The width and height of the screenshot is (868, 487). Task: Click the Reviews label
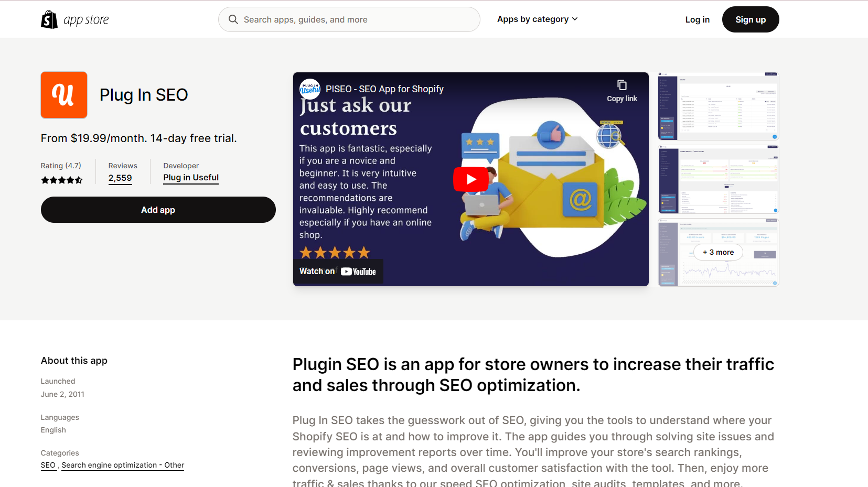click(123, 166)
